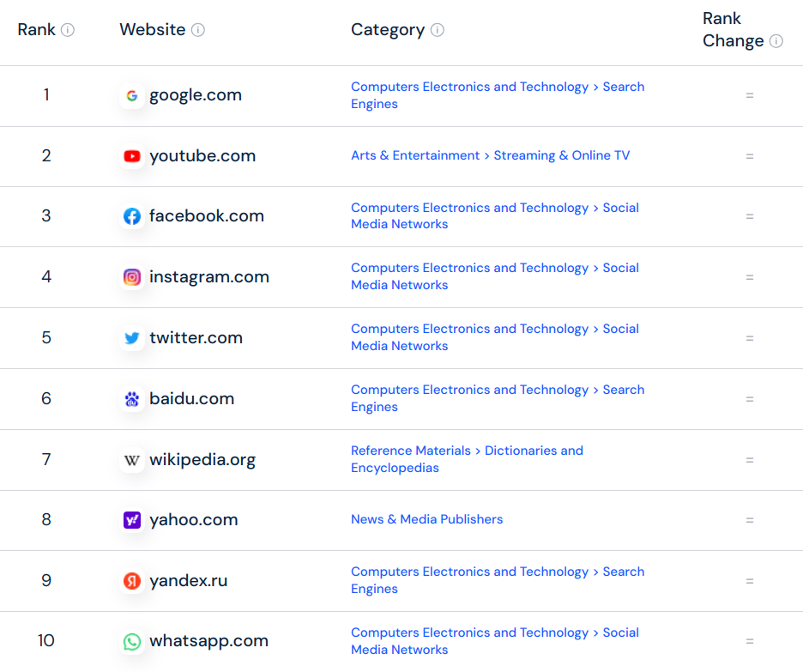Open baidu.com's Search Engines category link
This screenshot has width=803, height=672.
coord(498,398)
